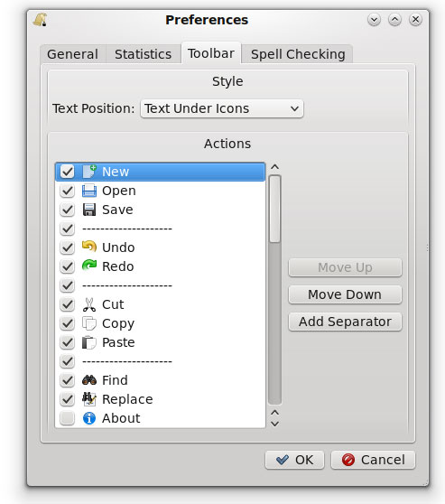The width and height of the screenshot is (445, 504).
Task: Click the scroll up arrow above the list
Action: coord(274,167)
